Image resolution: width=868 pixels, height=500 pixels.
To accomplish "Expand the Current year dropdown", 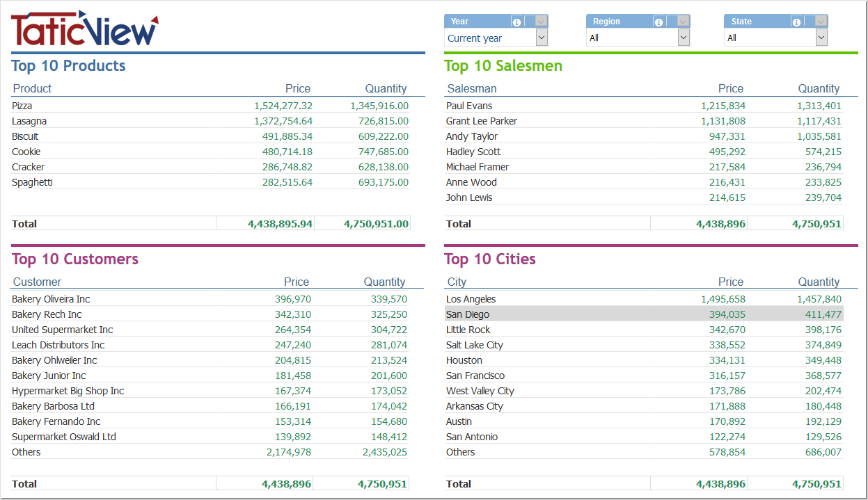I will pyautogui.click(x=542, y=38).
